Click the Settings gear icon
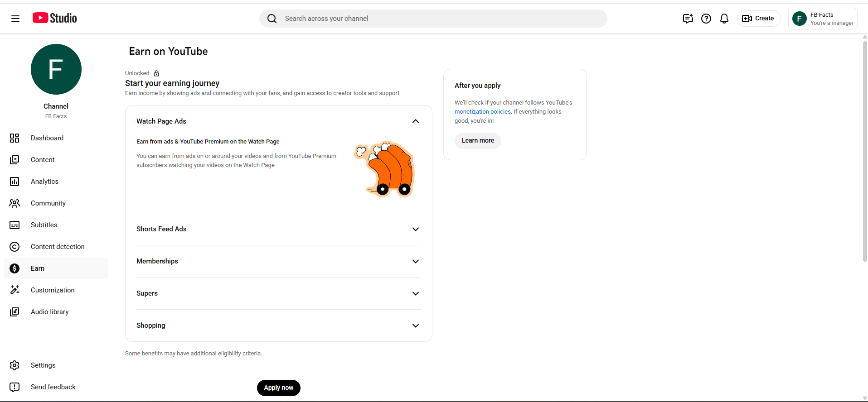This screenshot has height=402, width=868. pos(15,365)
